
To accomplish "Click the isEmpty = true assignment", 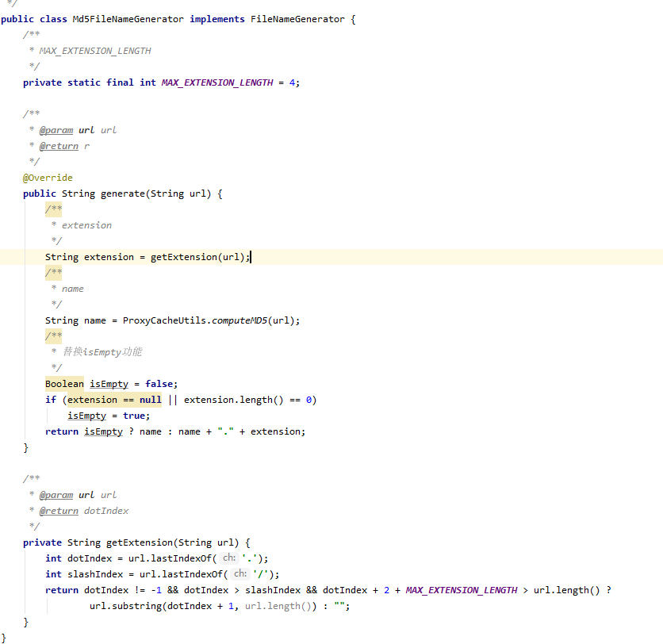I will 109,416.
